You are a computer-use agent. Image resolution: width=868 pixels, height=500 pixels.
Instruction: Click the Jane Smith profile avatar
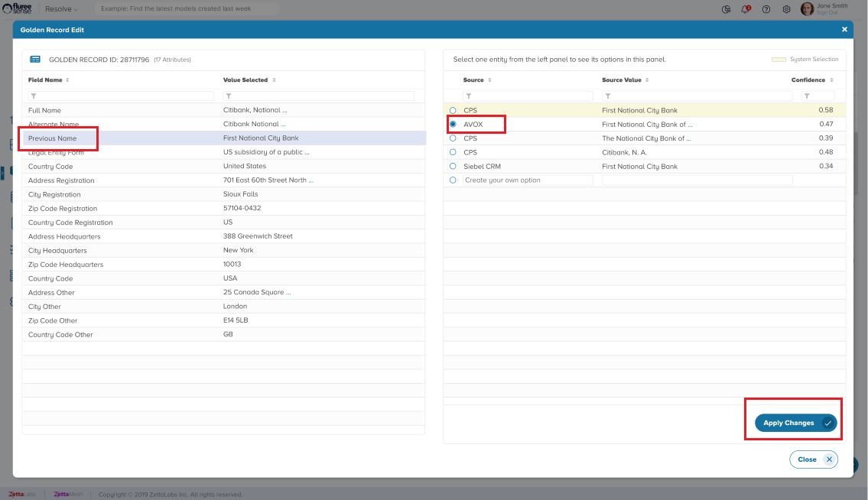[x=807, y=9]
